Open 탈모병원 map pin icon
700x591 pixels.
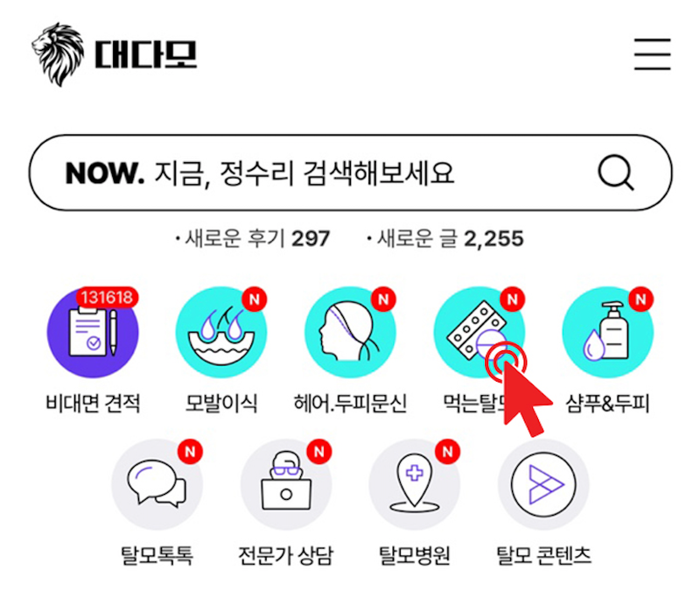(414, 484)
